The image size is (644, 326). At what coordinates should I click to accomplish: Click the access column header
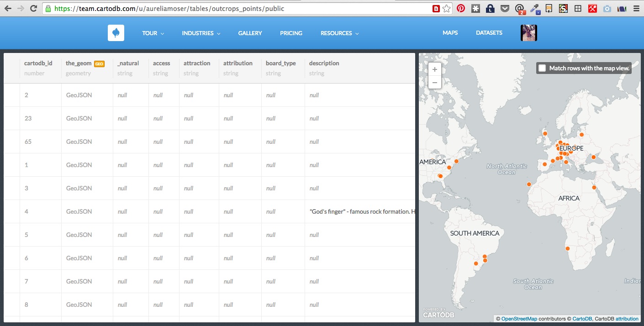click(162, 63)
